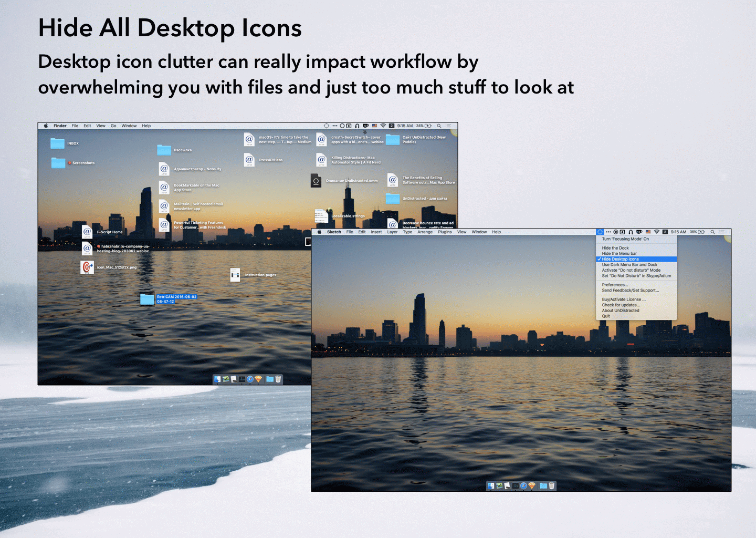This screenshot has height=538, width=756.
Task: Click Finder in the right screenshot dock
Action: coord(491,485)
